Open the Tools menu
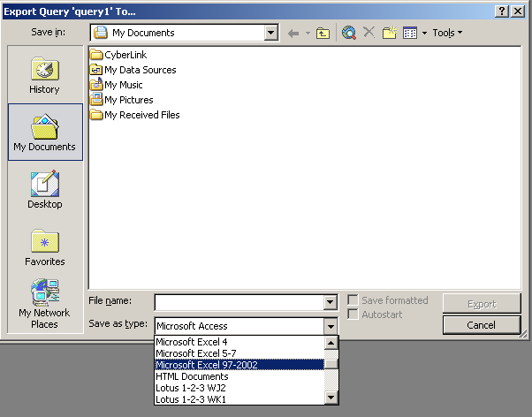This screenshot has width=532, height=417. [x=446, y=33]
